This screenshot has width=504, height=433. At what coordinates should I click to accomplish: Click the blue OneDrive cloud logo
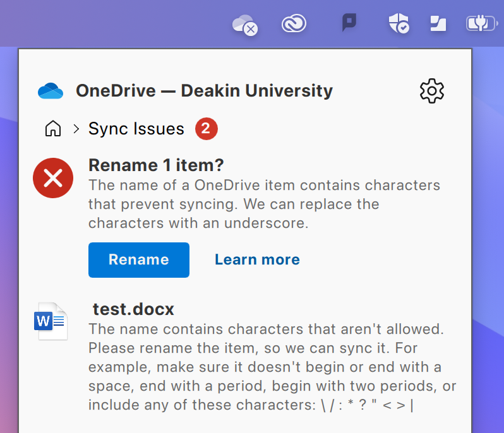pyautogui.click(x=51, y=91)
